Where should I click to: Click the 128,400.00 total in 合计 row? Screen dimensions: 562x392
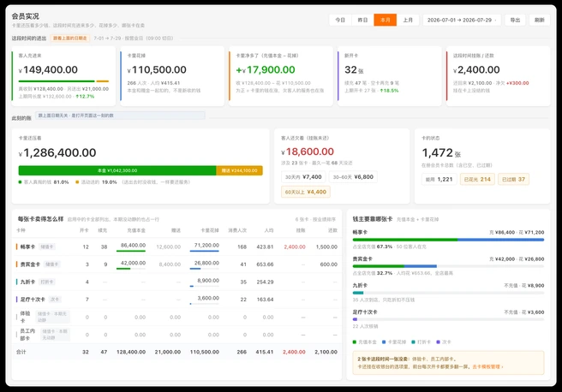click(x=131, y=352)
